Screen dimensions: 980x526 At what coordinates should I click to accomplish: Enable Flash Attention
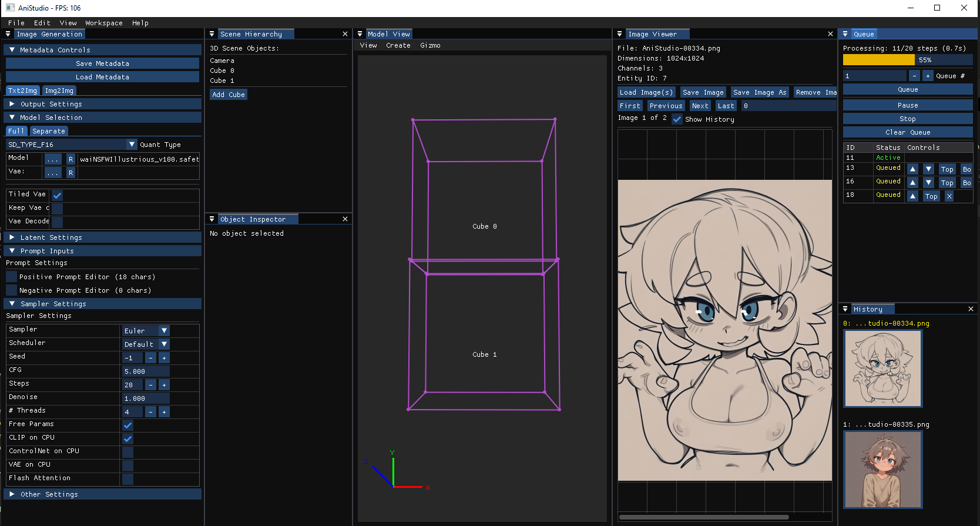[127, 480]
